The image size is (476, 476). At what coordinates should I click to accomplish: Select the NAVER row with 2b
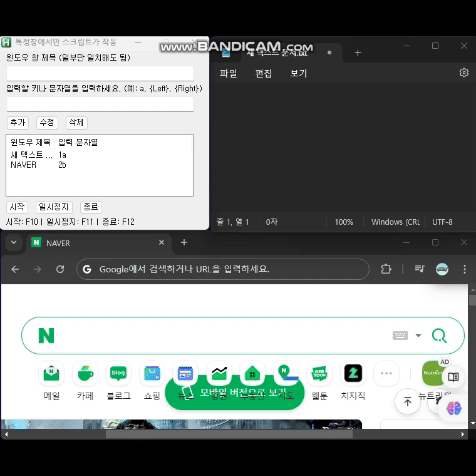point(99,165)
